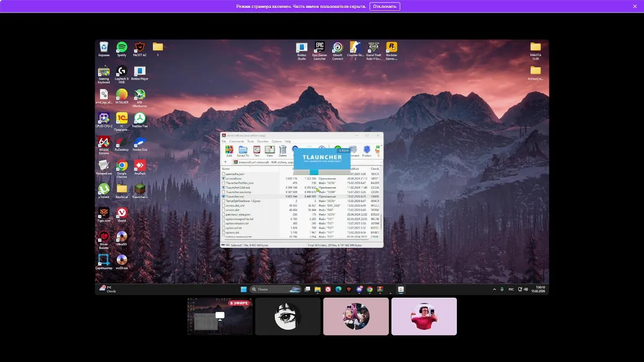Screen dimensions: 644x362
Task: Select the anime eye avatar participant tile
Action: point(288,316)
